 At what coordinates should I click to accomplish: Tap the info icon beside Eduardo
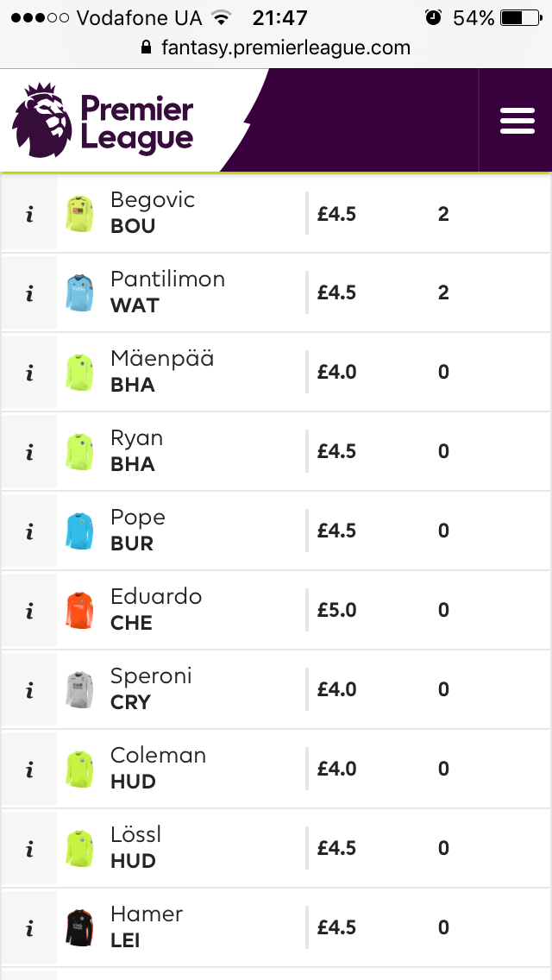tap(28, 611)
